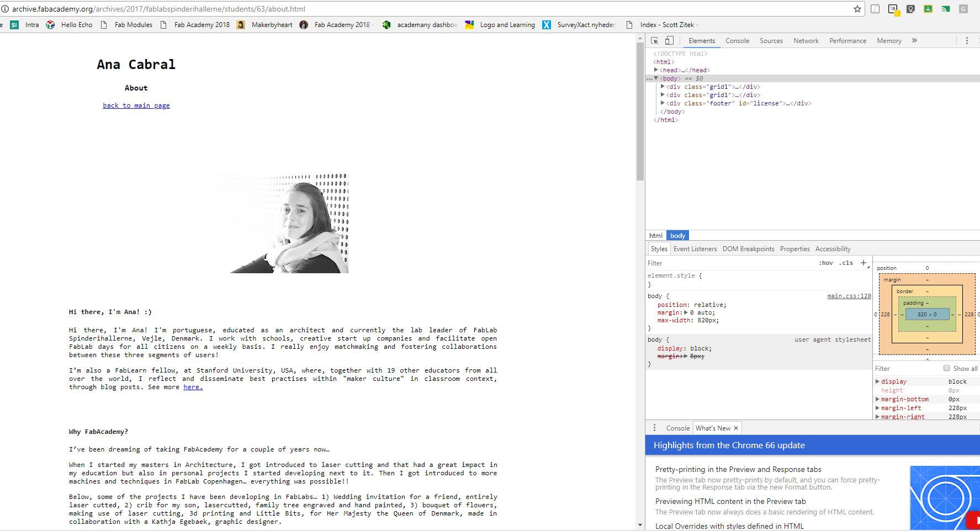
Task: Click the lightbulb extension icon
Action: (910, 9)
